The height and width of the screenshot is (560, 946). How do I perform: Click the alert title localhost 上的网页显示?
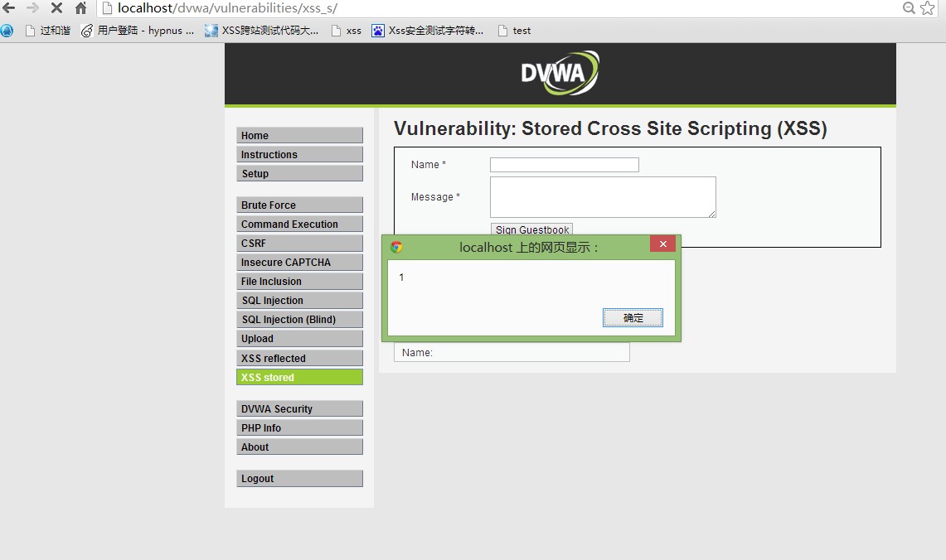pos(529,247)
